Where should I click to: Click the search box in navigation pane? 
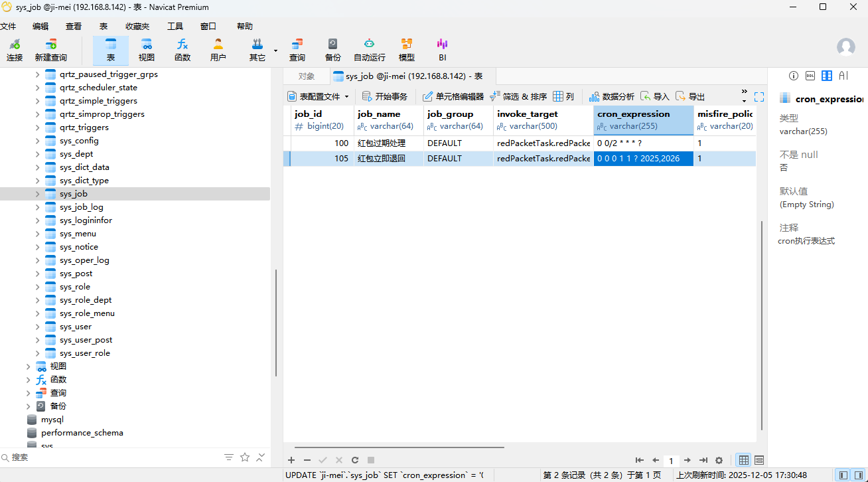pyautogui.click(x=109, y=457)
